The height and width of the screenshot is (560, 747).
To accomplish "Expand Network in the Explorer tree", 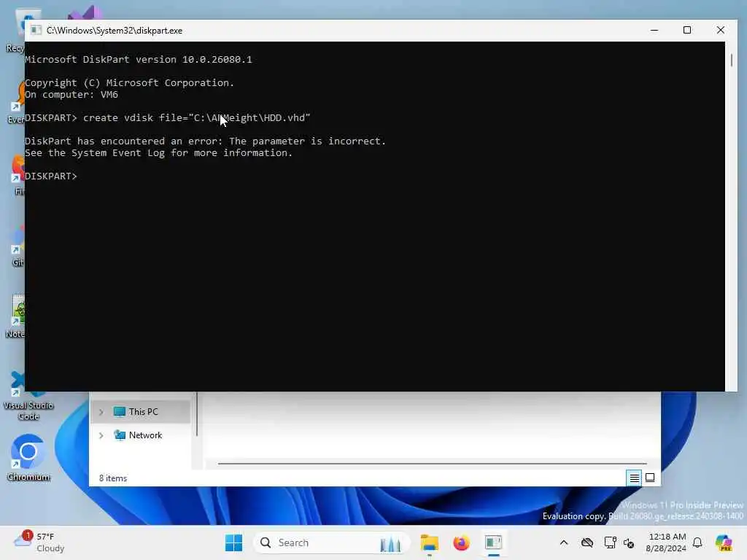I will [x=101, y=435].
